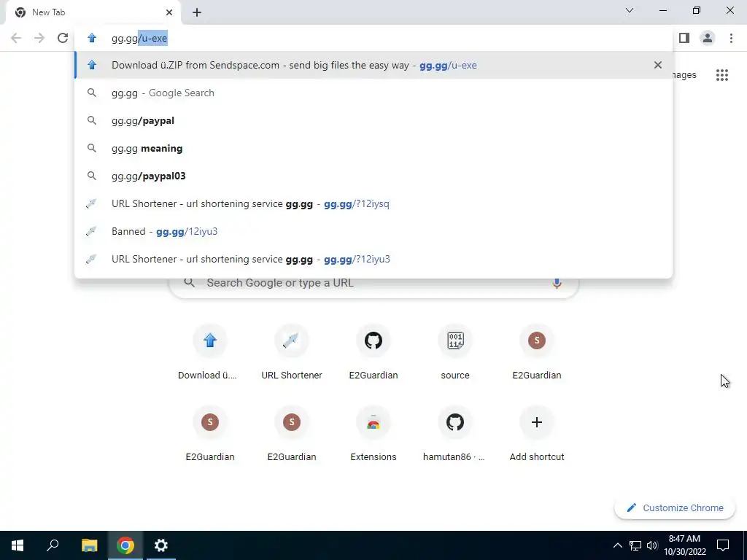Open the profile avatar menu

point(708,38)
